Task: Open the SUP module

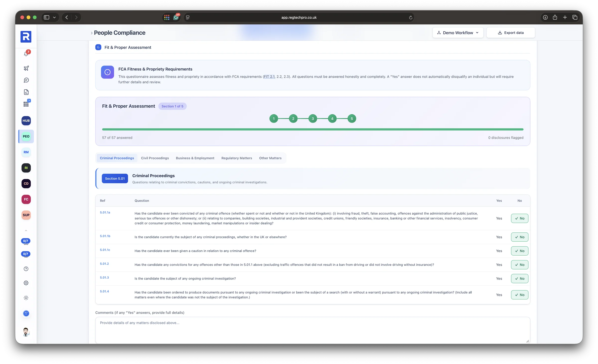Action: (x=26, y=215)
